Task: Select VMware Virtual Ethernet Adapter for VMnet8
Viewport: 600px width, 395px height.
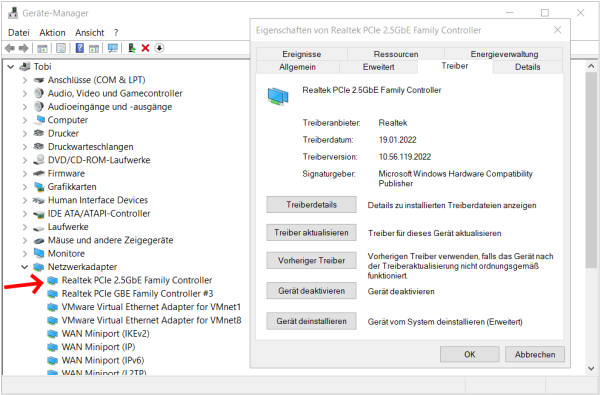Action: (x=152, y=320)
